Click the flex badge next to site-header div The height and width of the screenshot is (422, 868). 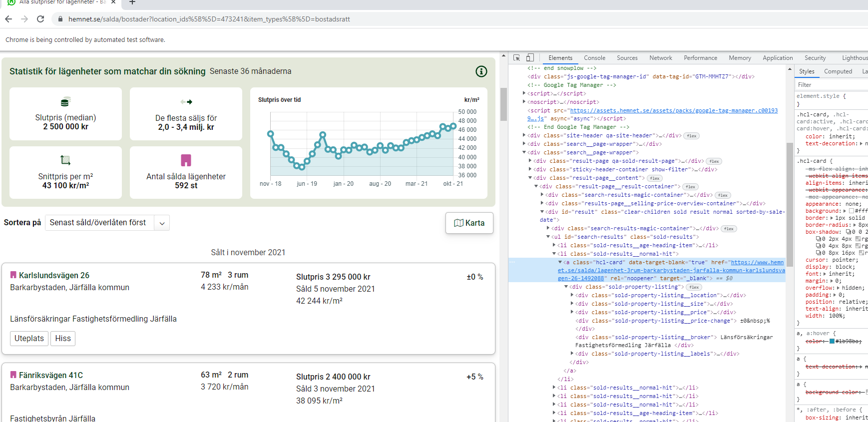click(692, 136)
